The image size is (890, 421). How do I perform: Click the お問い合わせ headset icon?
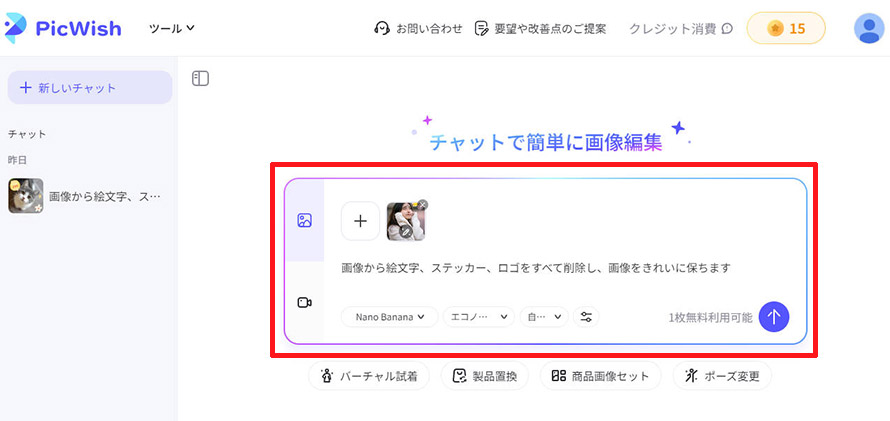tap(382, 28)
